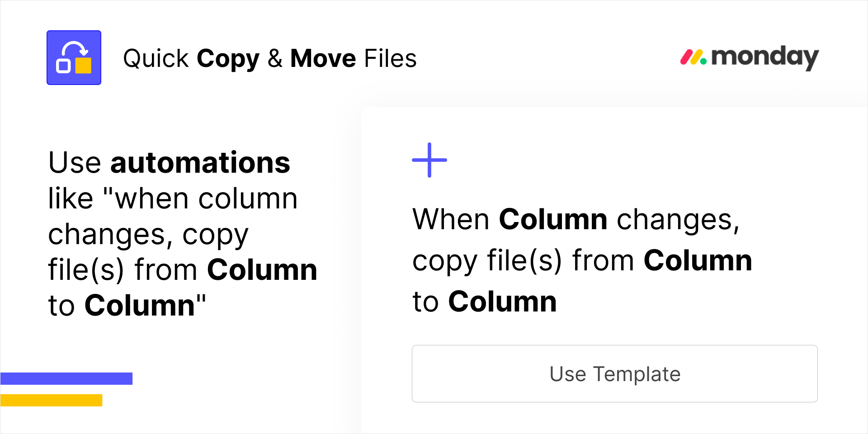Click the bold "automations" word in description
The height and width of the screenshot is (434, 868).
[200, 162]
